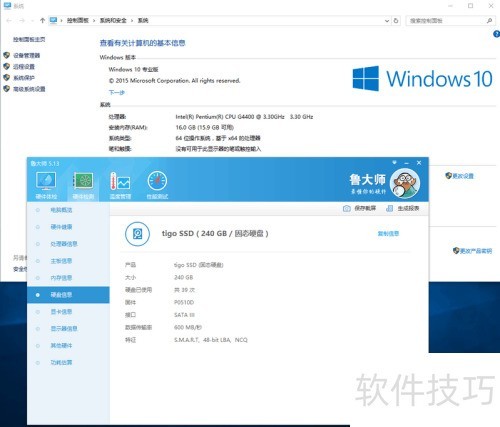Expand the address bar history dropdown
The width and height of the screenshot is (500, 427).
[x=387, y=21]
